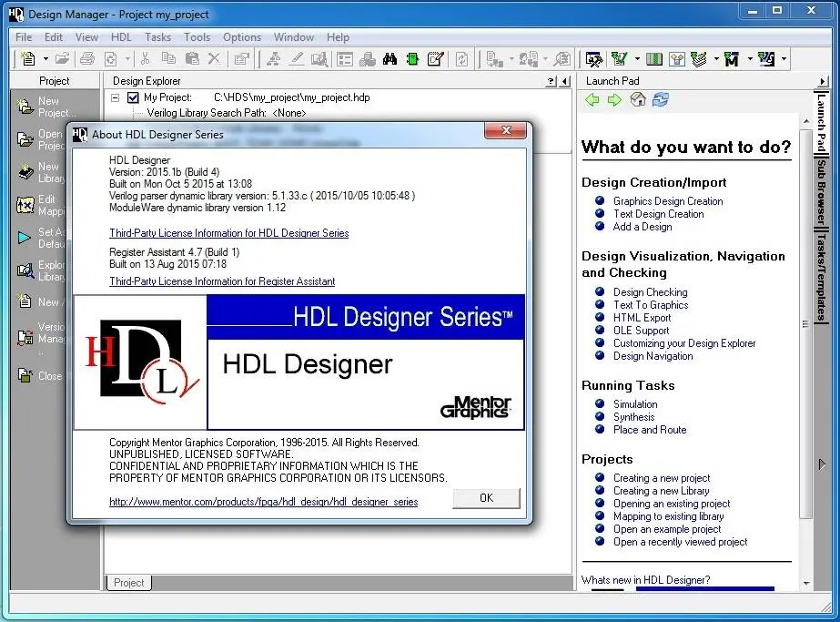Open the dropdown right of the ModelSim M icon
Screen dimensions: 840x622
coord(750,58)
